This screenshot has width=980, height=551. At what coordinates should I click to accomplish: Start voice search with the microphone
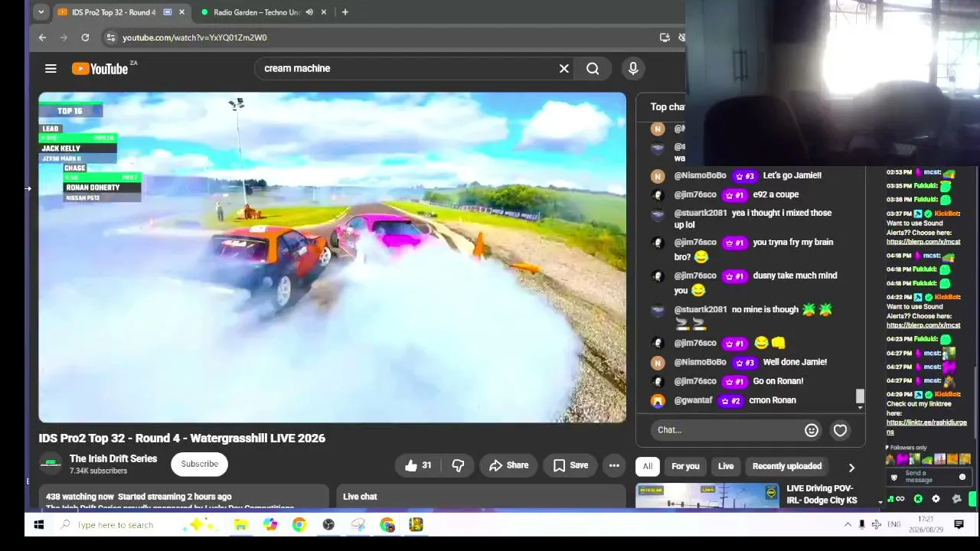tap(633, 69)
